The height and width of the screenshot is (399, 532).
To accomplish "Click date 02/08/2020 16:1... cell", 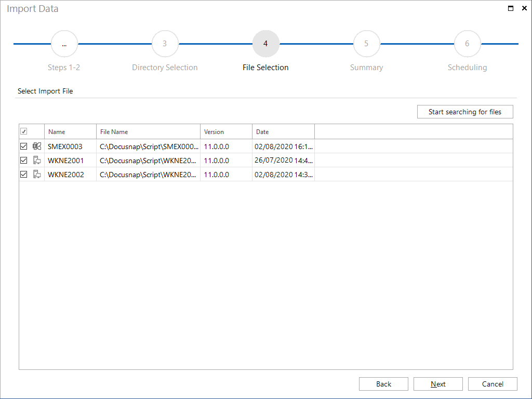I will point(283,147).
